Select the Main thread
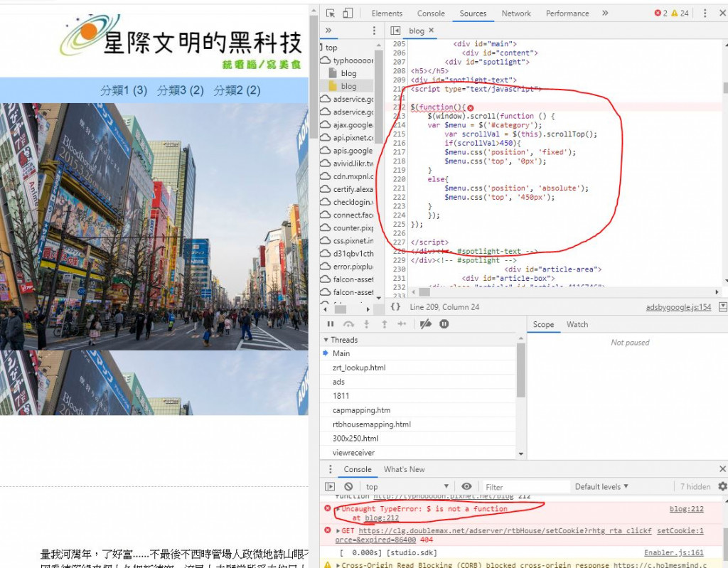 pos(418,353)
